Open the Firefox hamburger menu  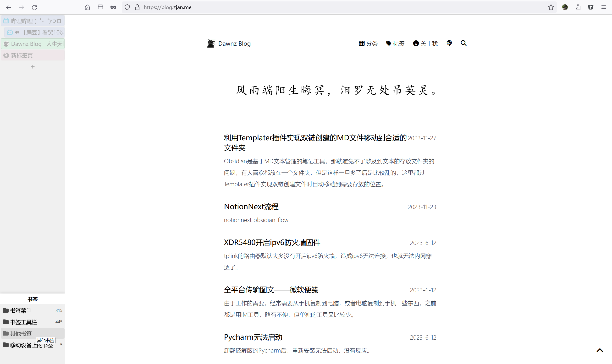point(604,7)
